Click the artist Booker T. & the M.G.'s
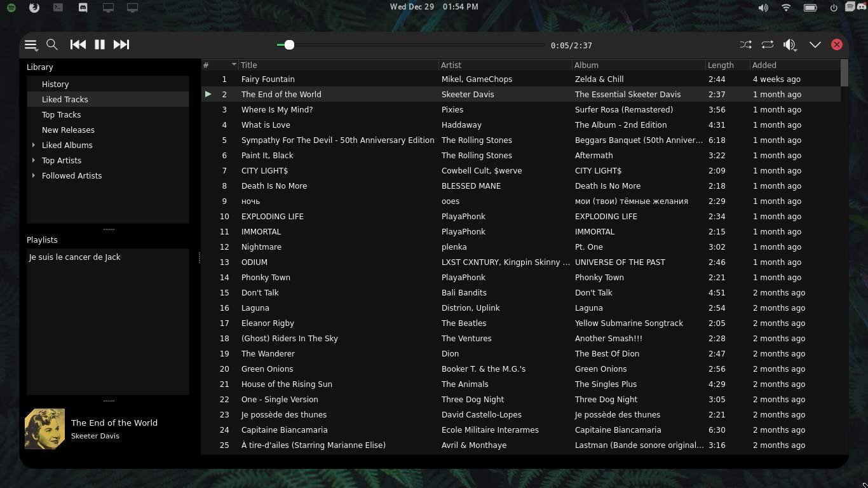Viewport: 868px width, 488px height. pyautogui.click(x=484, y=369)
